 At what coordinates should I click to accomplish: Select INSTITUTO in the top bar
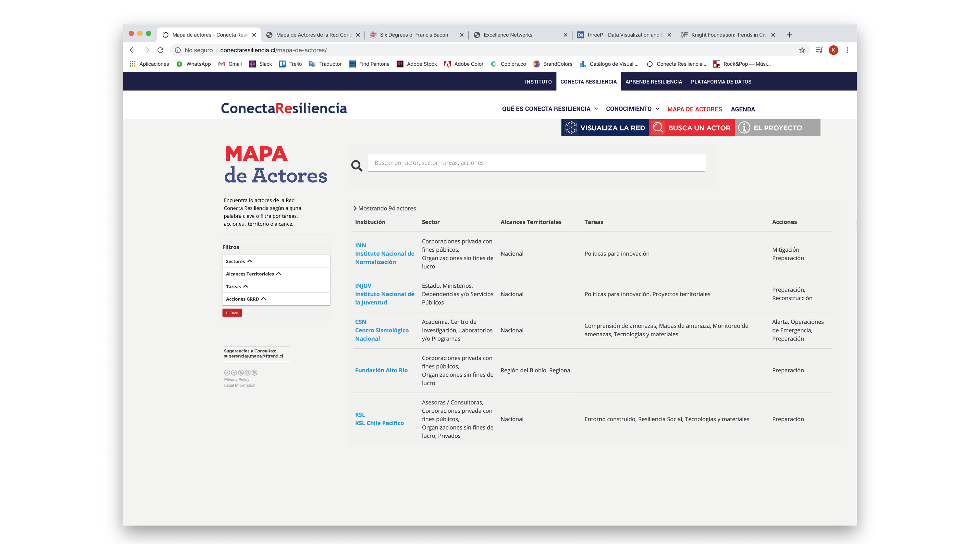(x=538, y=81)
